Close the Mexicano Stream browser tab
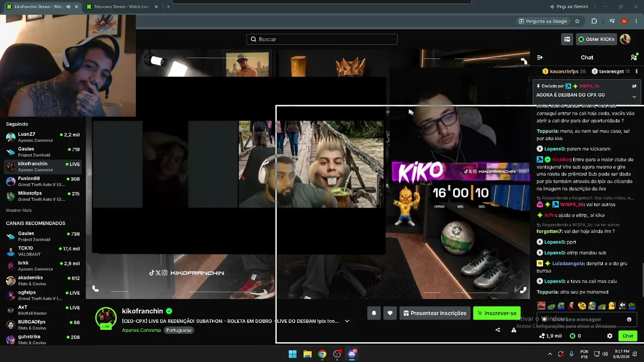 [156, 7]
